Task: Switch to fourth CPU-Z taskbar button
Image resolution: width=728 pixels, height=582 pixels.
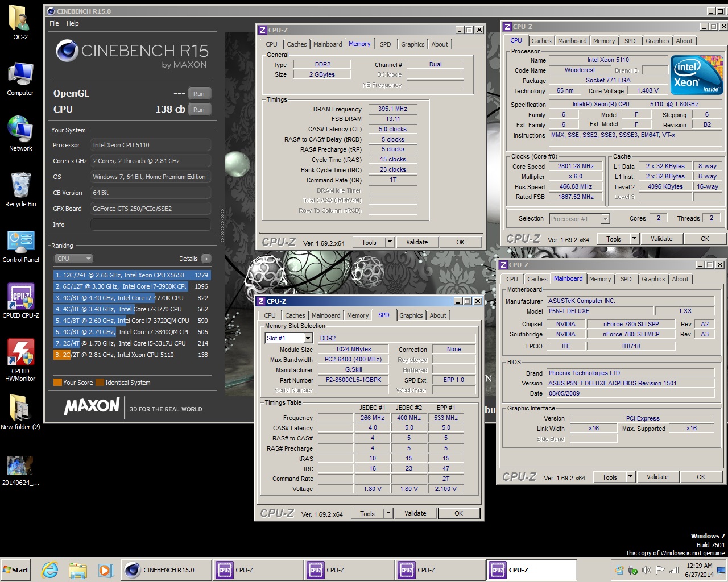Action: (531, 570)
